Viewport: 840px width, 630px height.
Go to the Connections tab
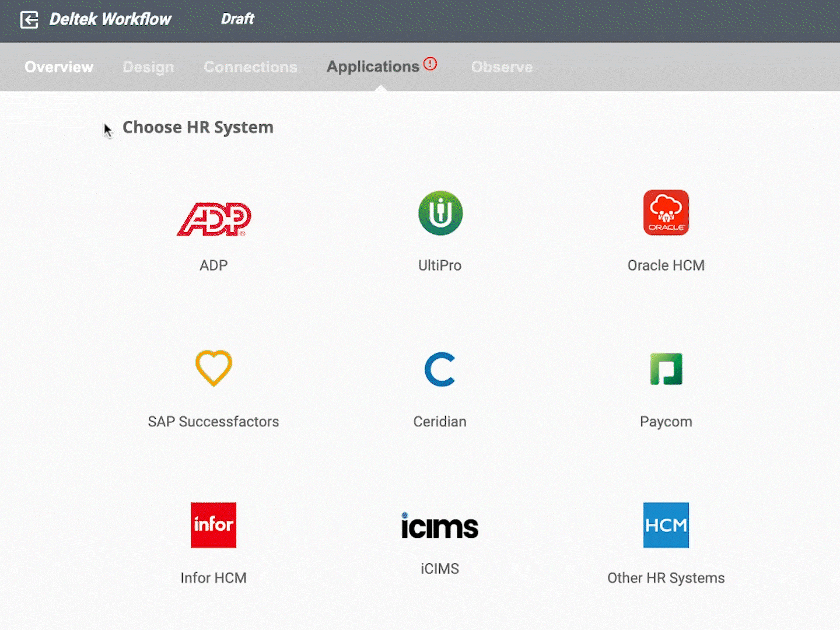tap(250, 67)
